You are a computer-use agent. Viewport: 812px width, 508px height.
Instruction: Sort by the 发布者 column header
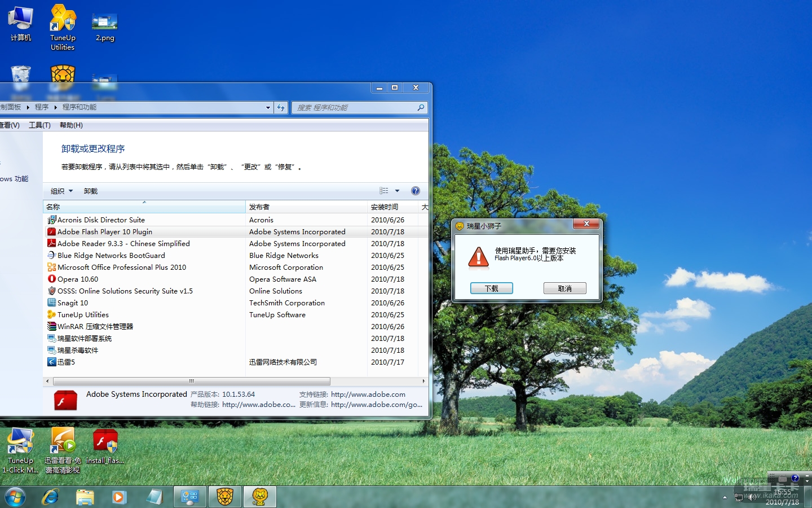(x=306, y=207)
